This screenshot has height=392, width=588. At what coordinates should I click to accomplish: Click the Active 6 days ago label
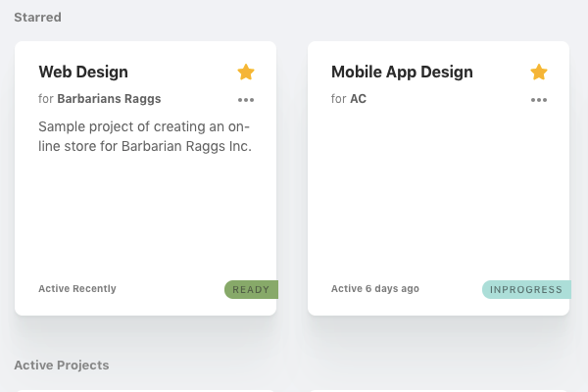tap(375, 288)
